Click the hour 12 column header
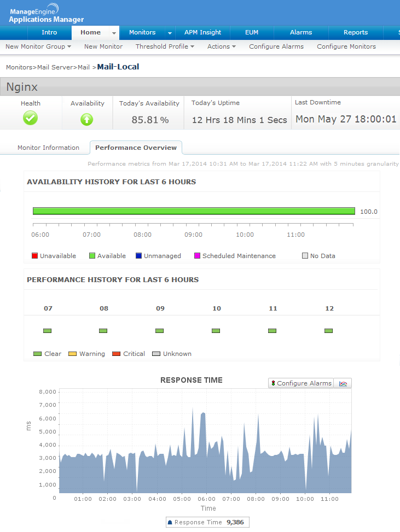Image resolution: width=400 pixels, height=532 pixels. pyautogui.click(x=329, y=308)
